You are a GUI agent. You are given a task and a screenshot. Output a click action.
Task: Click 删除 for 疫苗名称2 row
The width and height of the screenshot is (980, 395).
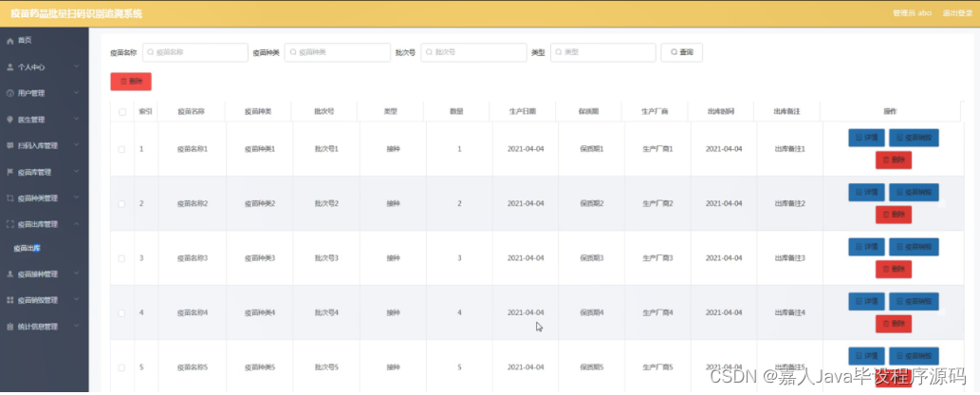[893, 215]
